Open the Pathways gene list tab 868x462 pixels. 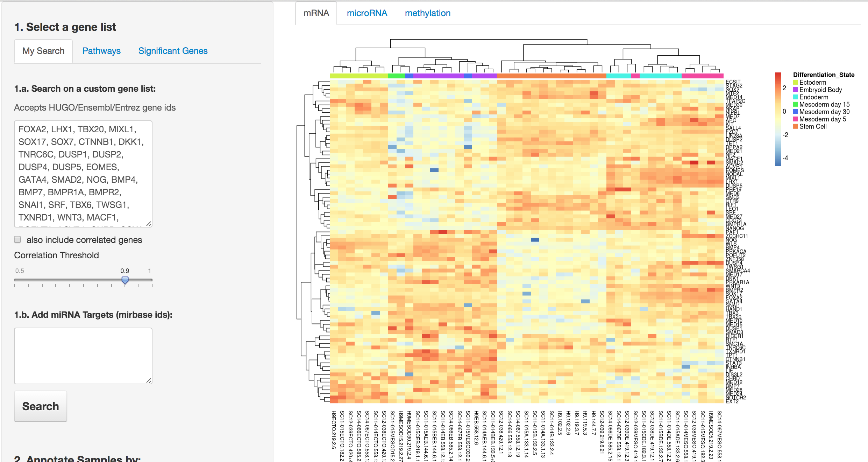pyautogui.click(x=101, y=51)
